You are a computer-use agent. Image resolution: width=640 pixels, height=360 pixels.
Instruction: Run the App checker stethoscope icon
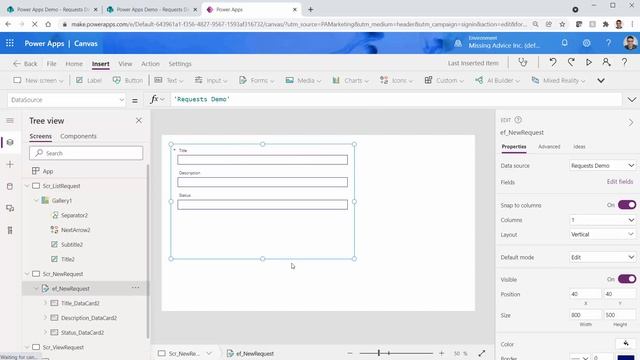tap(523, 63)
